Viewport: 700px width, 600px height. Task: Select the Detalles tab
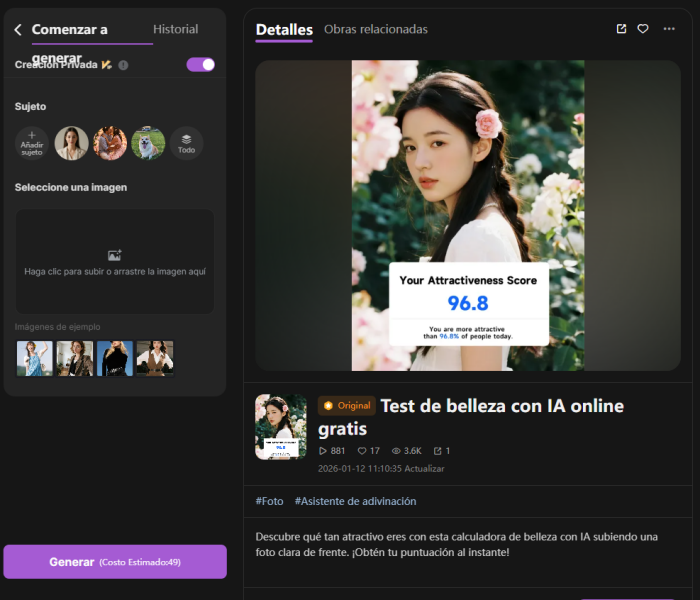(x=284, y=30)
